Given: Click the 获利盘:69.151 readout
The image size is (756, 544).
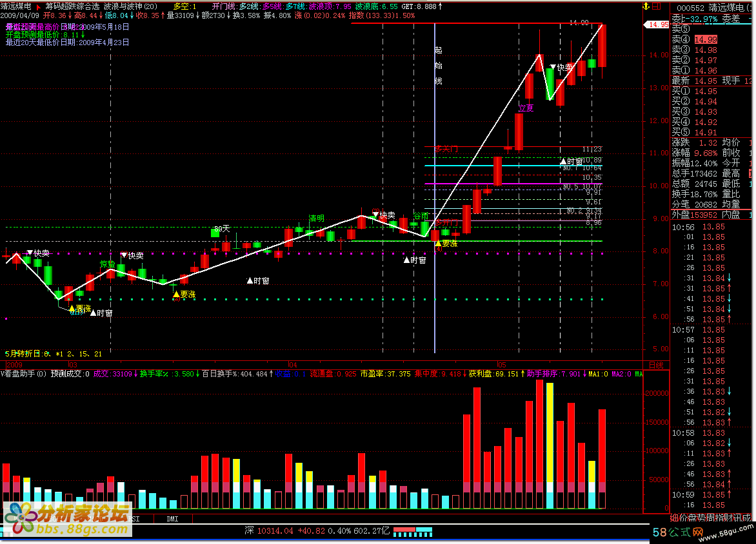Looking at the screenshot, I should point(497,374).
